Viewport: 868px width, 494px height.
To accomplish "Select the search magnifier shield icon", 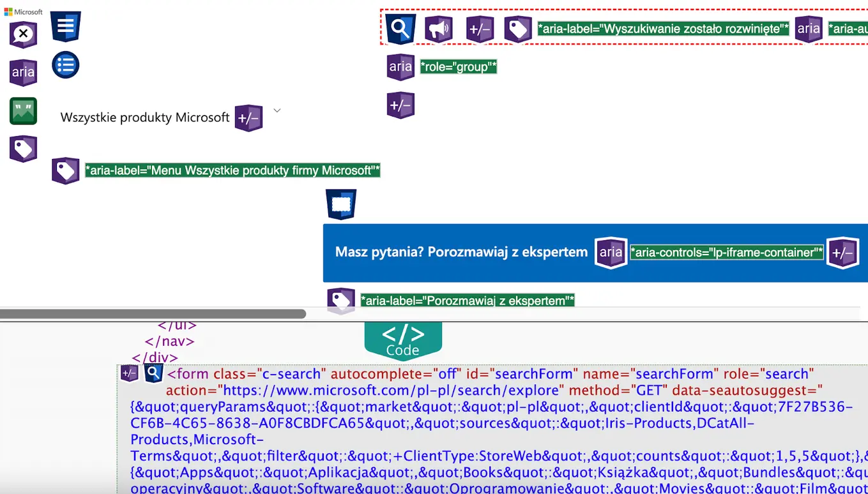I will click(x=400, y=28).
